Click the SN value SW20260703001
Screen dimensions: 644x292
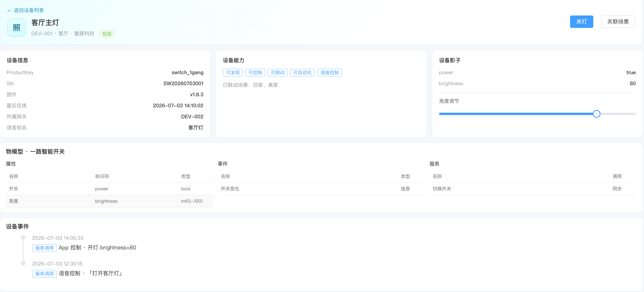(183, 84)
